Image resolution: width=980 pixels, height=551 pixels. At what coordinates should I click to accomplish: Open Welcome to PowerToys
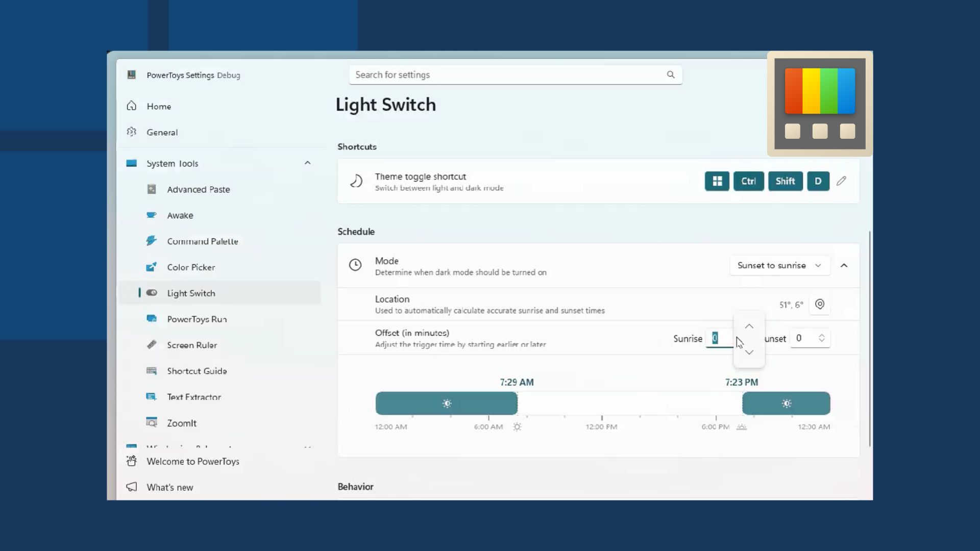[x=192, y=461]
